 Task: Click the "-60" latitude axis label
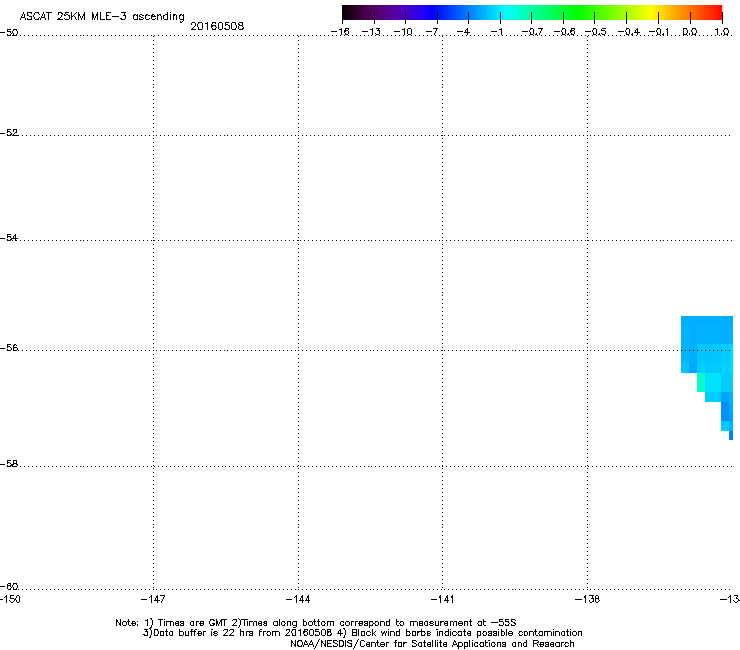pyautogui.click(x=9, y=587)
